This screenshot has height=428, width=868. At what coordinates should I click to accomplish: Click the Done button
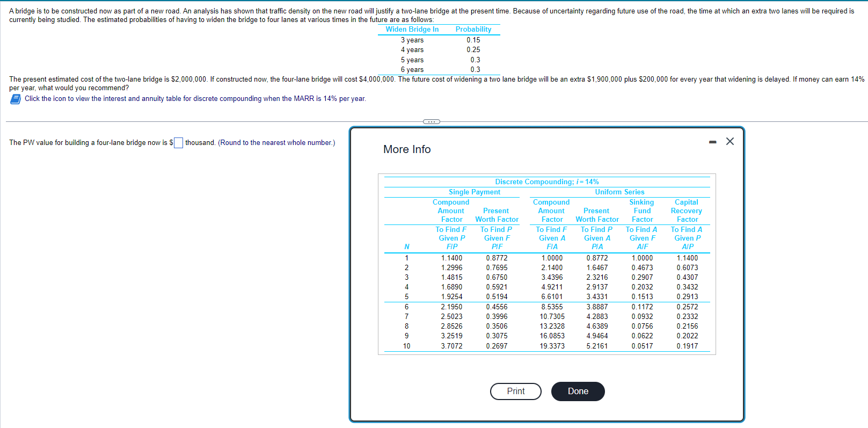coord(578,391)
